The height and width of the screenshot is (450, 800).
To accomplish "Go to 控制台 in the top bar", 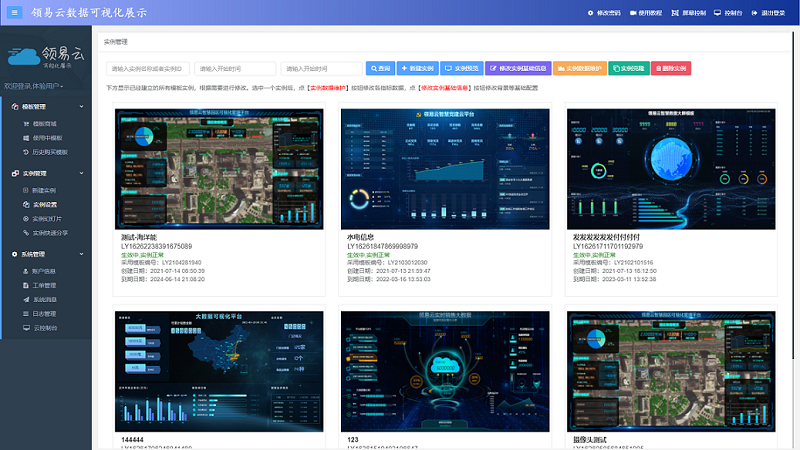I will tap(728, 13).
